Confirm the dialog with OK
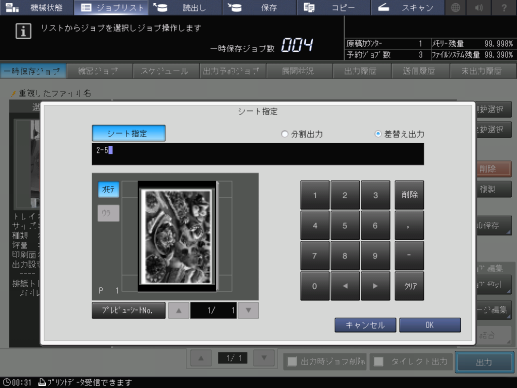The height and width of the screenshot is (388, 517). pyautogui.click(x=430, y=325)
